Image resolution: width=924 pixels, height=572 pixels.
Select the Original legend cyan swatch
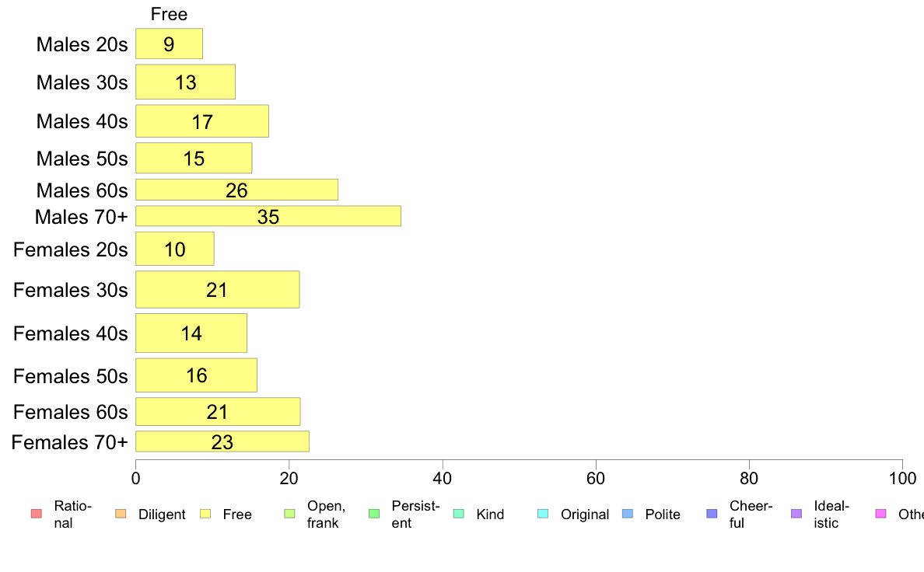tap(543, 514)
